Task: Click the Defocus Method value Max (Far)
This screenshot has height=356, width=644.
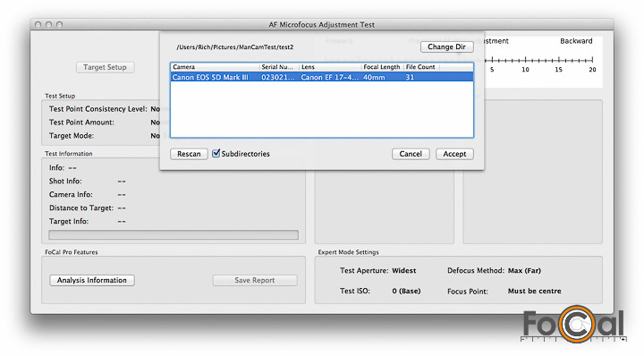Action: click(x=524, y=271)
